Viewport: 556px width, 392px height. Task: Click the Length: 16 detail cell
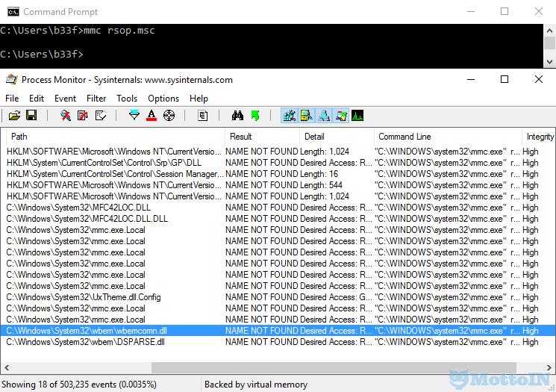click(x=319, y=174)
